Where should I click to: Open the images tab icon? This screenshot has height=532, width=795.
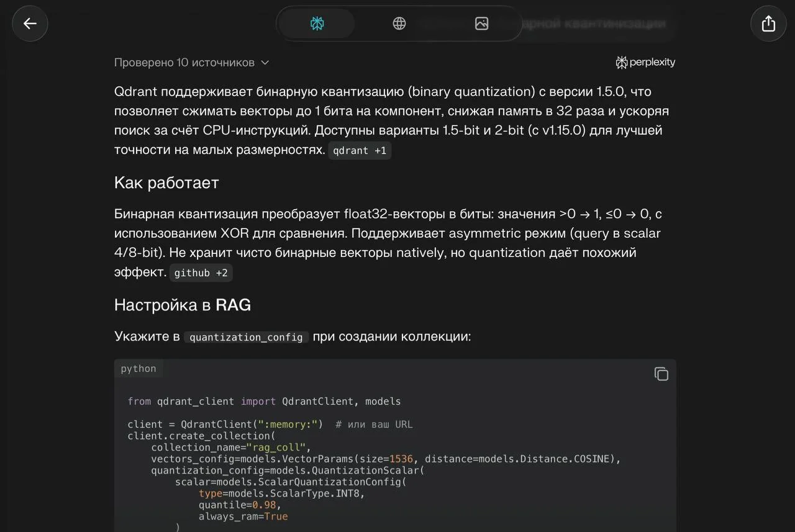pos(481,24)
